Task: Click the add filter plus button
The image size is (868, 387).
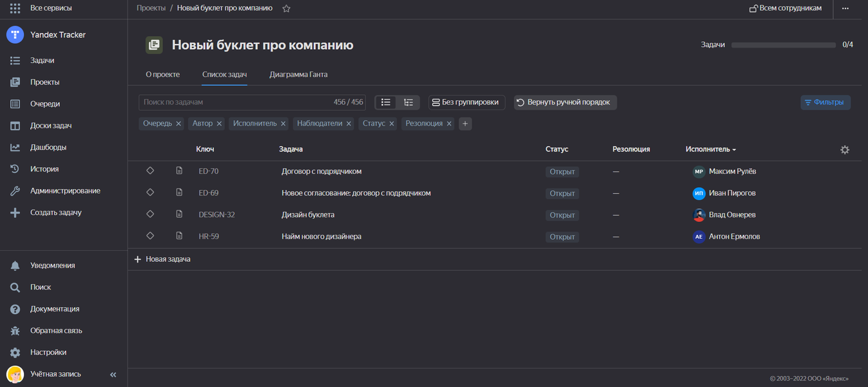Action: point(465,123)
